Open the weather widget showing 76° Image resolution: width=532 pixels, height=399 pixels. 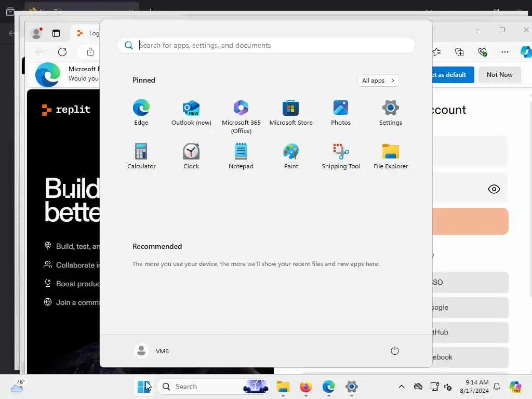click(x=17, y=386)
